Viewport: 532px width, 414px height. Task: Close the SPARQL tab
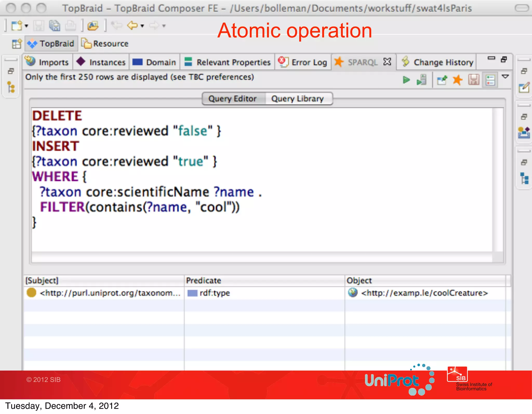pyautogui.click(x=387, y=62)
